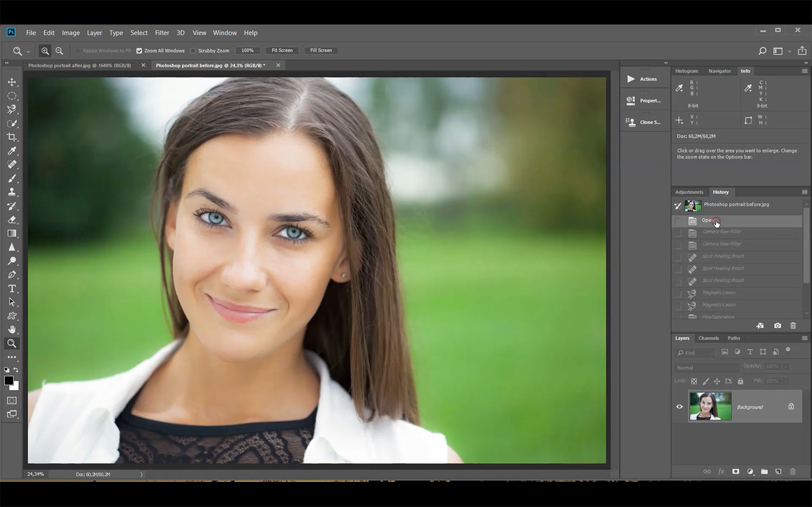
Task: Uncheck Zoom All Windows option
Action: click(x=139, y=51)
